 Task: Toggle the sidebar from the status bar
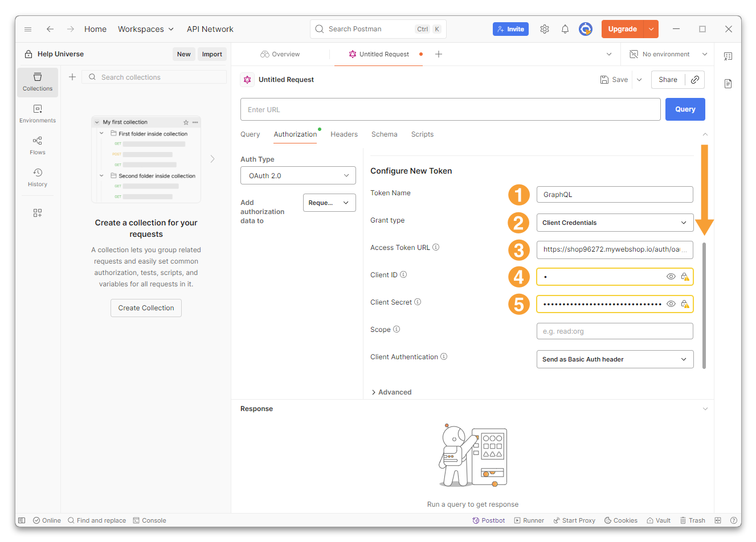pos(22,520)
